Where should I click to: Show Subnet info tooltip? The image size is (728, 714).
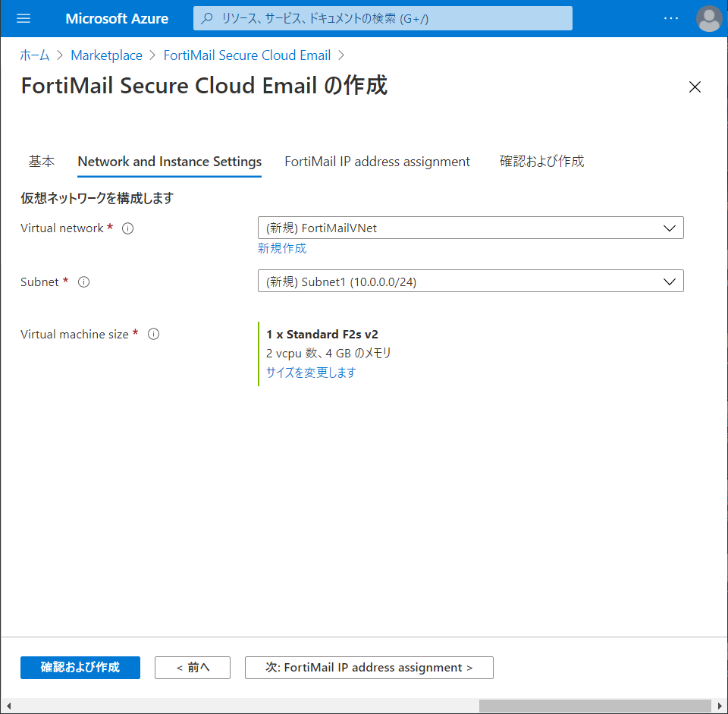pos(83,282)
